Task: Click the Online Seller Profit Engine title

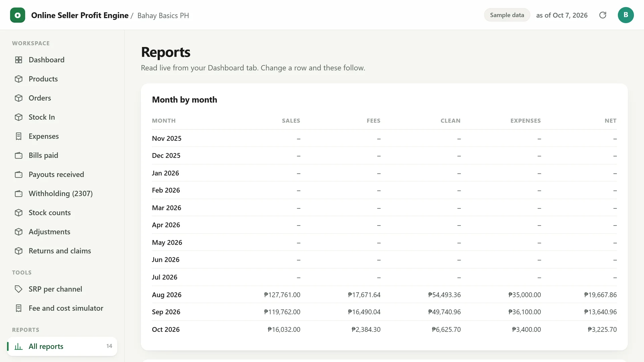Action: click(80, 15)
